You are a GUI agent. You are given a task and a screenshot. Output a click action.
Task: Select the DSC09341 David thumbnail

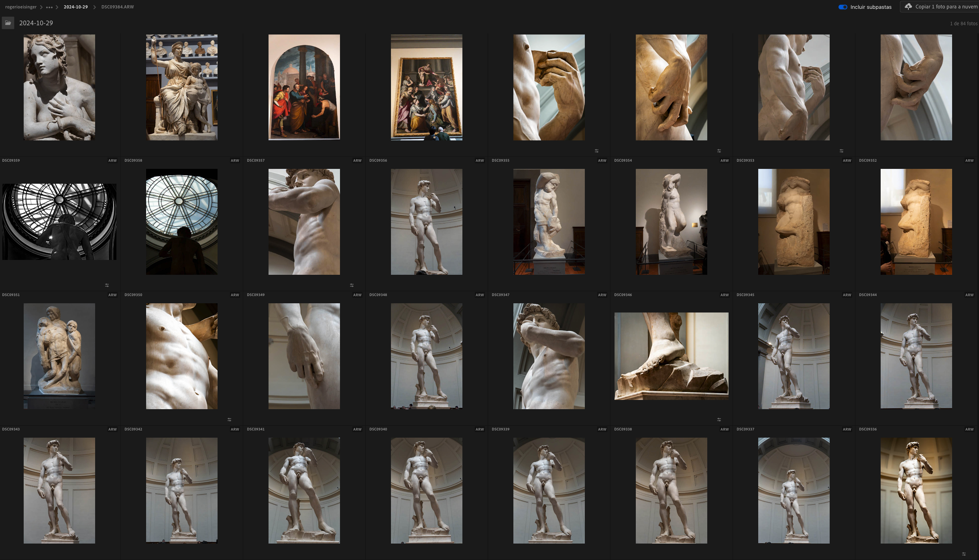304,491
